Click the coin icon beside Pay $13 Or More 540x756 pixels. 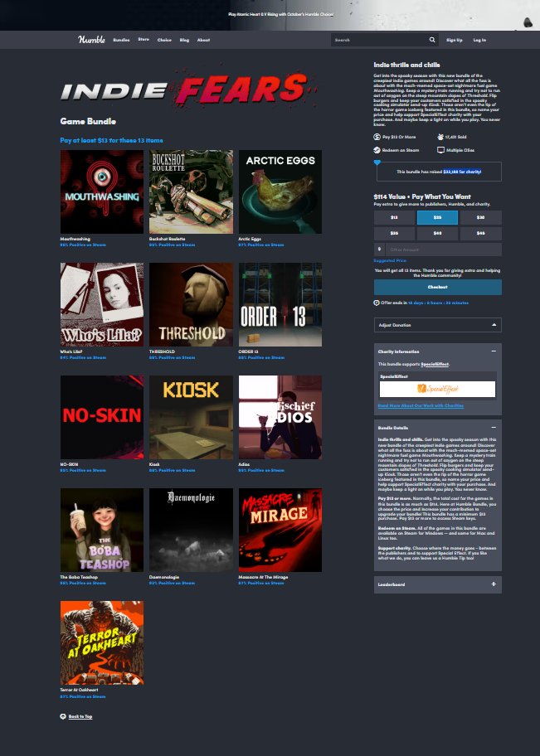pos(377,137)
